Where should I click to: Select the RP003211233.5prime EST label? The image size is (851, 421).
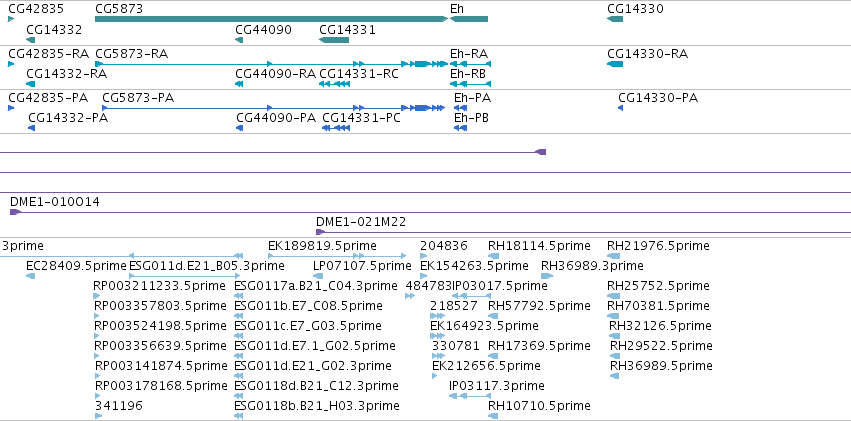tap(160, 286)
